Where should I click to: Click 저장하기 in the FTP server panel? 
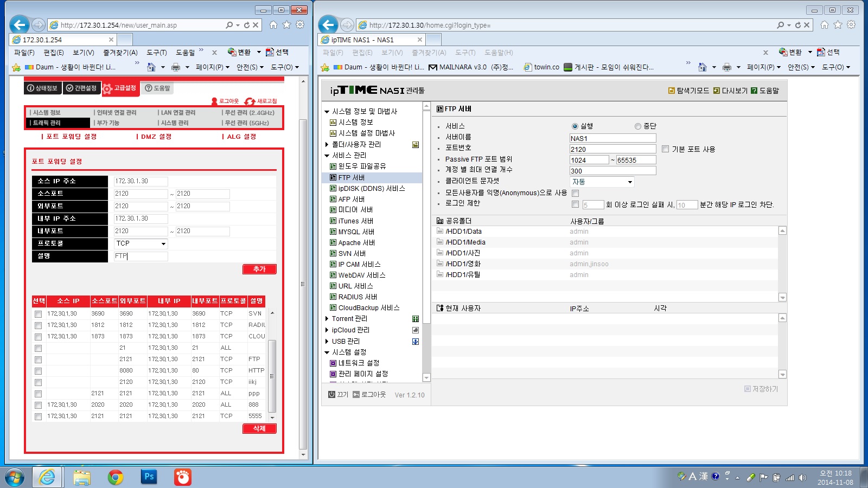point(762,389)
